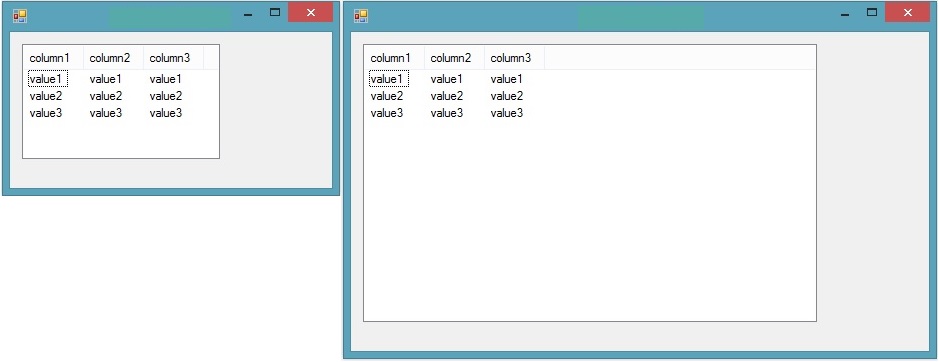The width and height of the screenshot is (939, 362).
Task: Click the left window's application icon
Action: [20, 16]
